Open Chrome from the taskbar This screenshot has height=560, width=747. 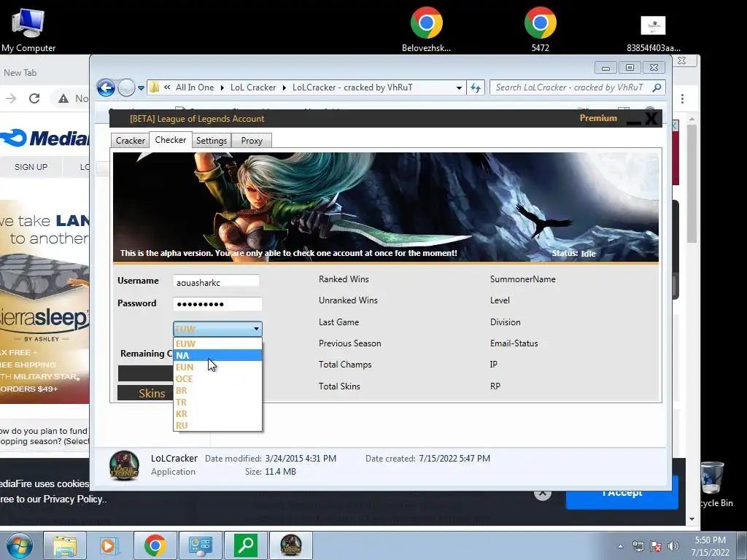coord(155,545)
